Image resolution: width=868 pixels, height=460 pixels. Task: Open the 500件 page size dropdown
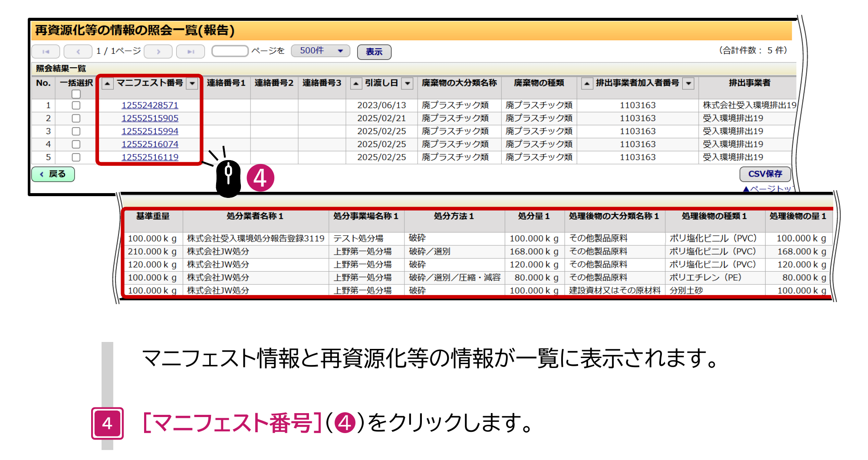pyautogui.click(x=320, y=51)
